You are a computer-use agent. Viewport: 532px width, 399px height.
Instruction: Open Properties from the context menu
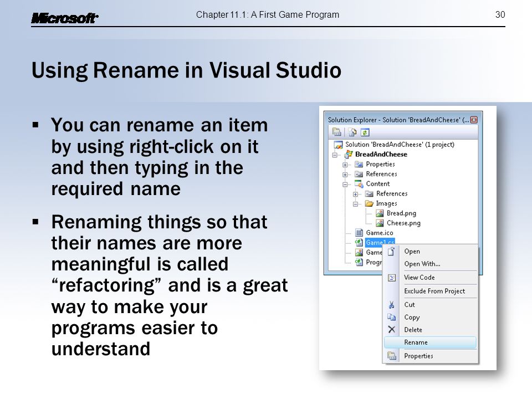[x=418, y=356]
